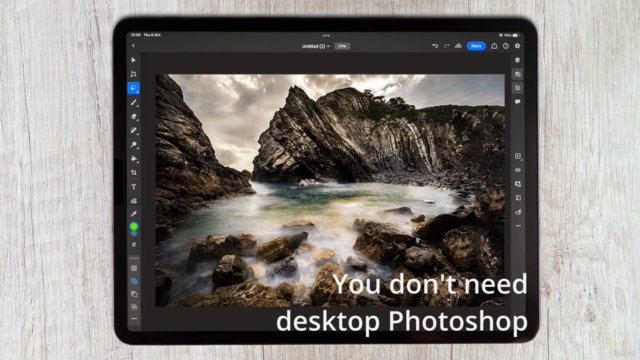Tap the status bar clock
The image size is (640, 360).
pyautogui.click(x=136, y=35)
